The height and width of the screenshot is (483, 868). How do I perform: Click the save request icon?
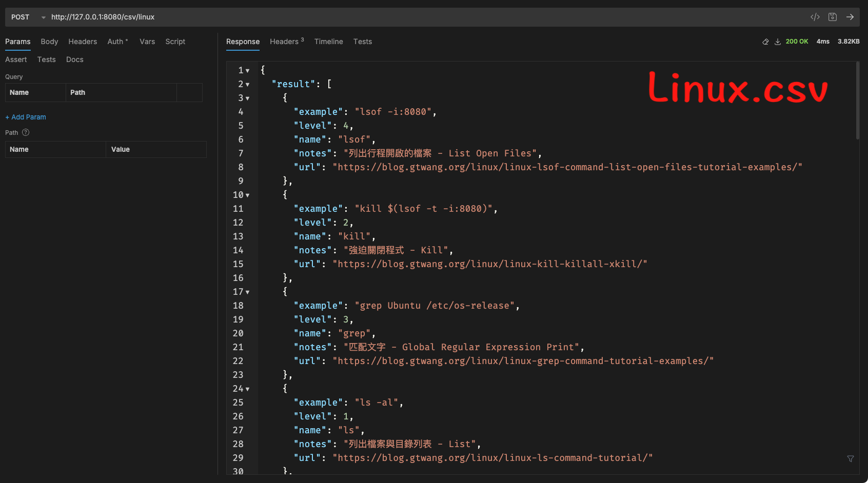coord(833,17)
